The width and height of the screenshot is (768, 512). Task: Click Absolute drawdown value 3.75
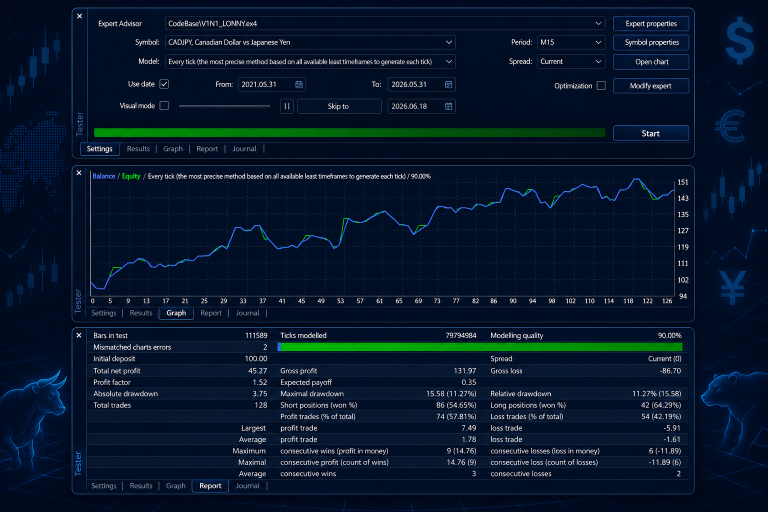tap(260, 394)
